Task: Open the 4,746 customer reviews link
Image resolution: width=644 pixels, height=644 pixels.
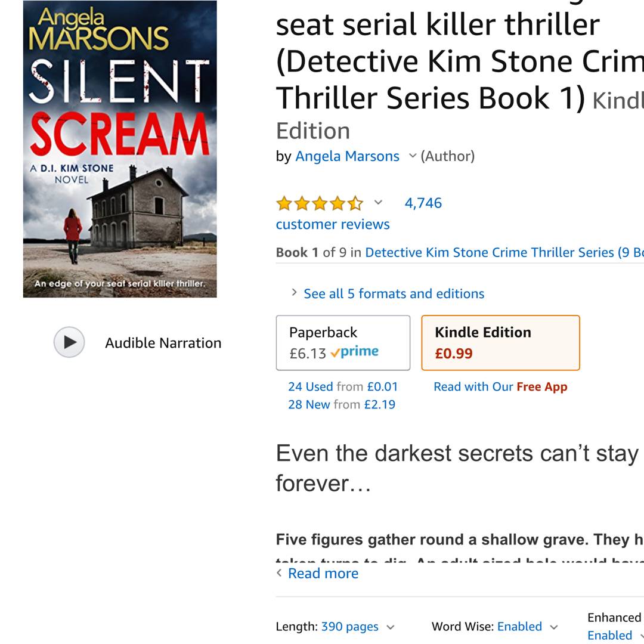Action: click(423, 203)
